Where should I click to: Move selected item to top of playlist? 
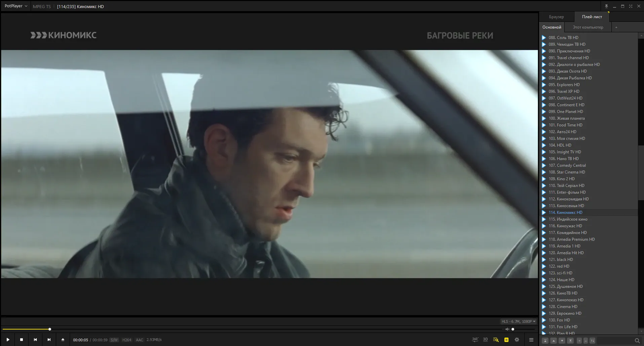[545, 341]
